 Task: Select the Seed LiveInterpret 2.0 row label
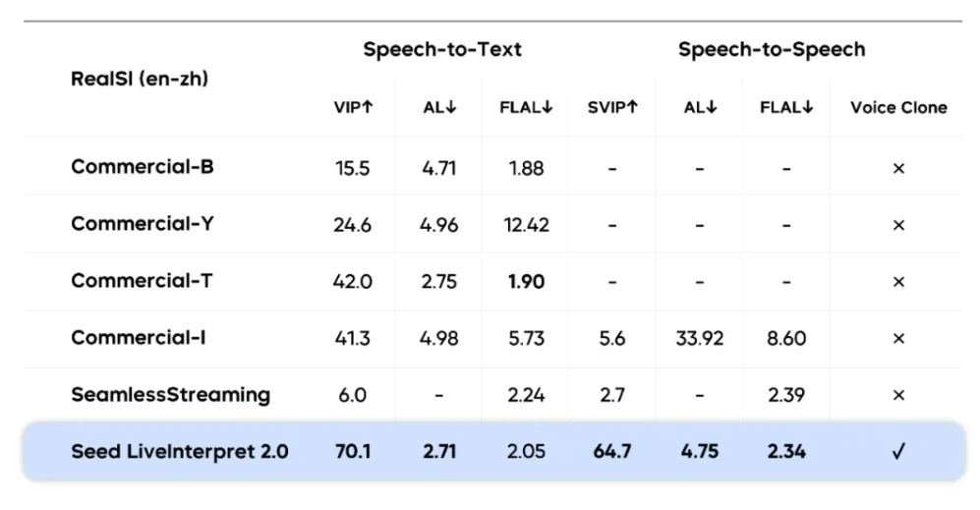click(x=180, y=452)
